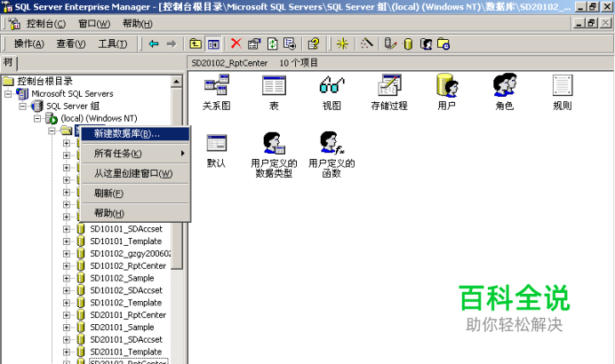
Task: Expand the SD20101_Template database node
Action: click(67, 352)
